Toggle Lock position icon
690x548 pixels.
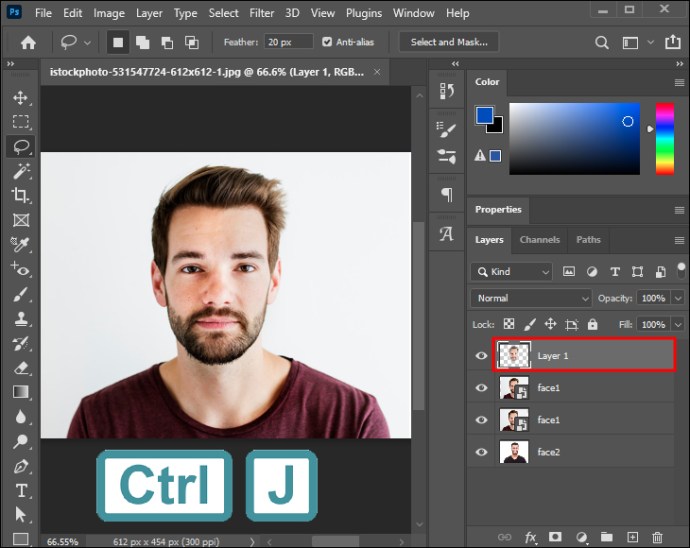pos(550,324)
